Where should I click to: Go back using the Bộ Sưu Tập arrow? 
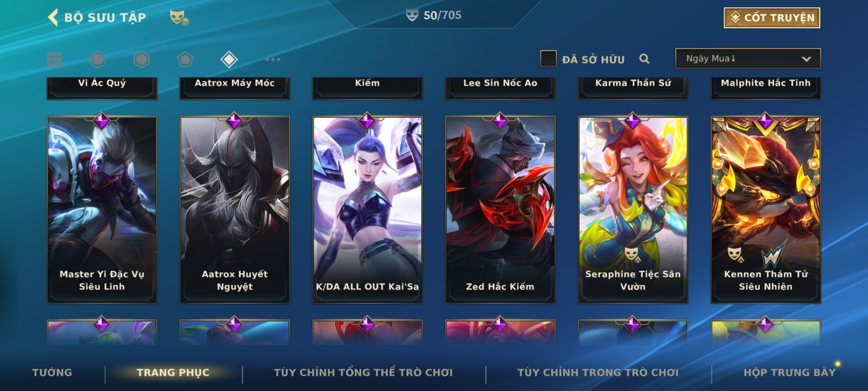[x=53, y=17]
